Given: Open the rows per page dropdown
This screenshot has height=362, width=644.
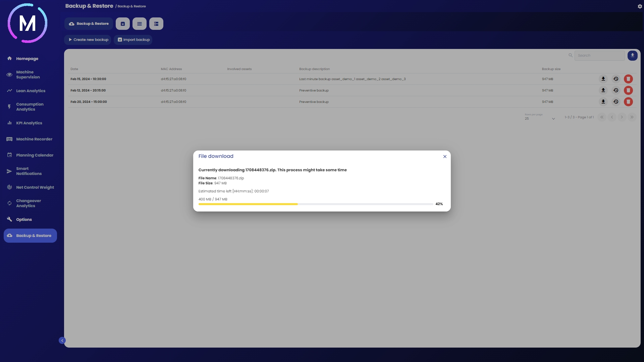Looking at the screenshot, I should [x=540, y=118].
